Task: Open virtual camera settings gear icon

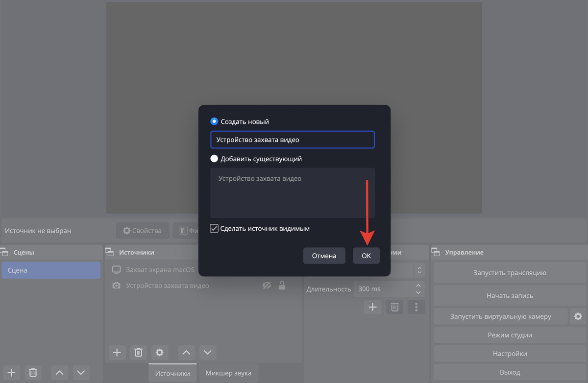Action: (x=578, y=316)
